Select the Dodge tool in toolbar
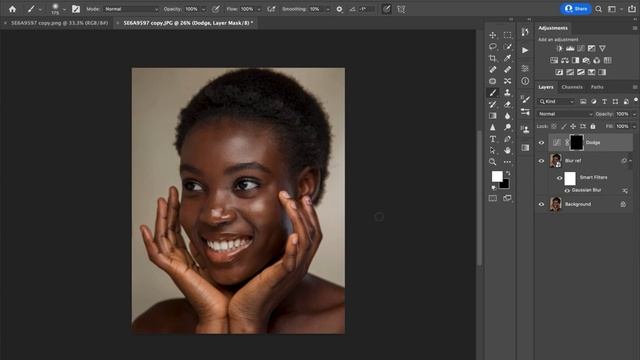This screenshot has height=360, width=640. (x=507, y=127)
